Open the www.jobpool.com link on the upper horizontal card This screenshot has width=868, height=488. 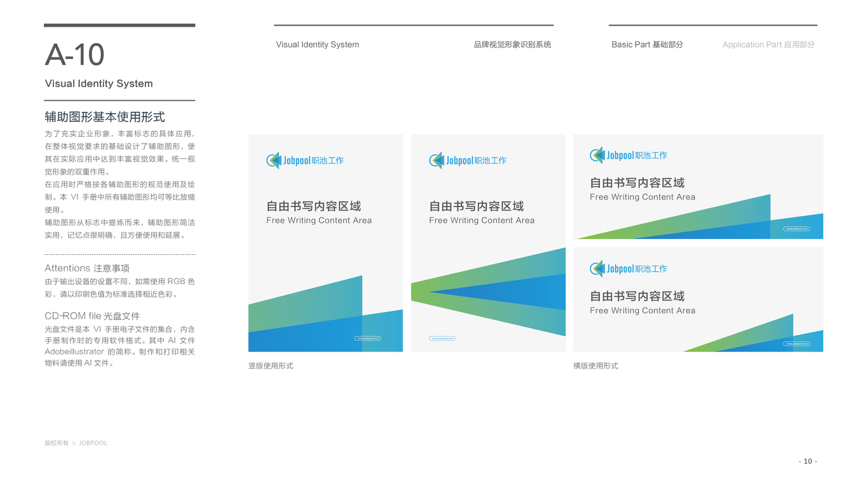click(x=797, y=229)
